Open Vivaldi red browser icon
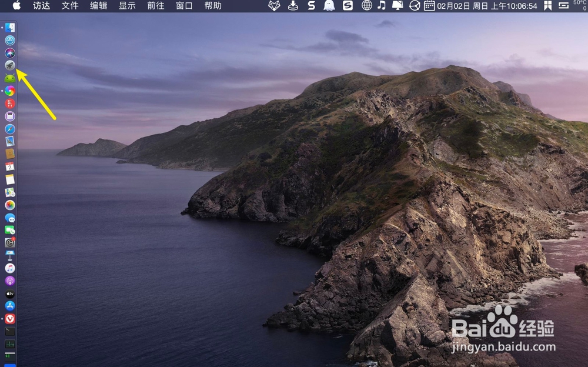 tap(10, 319)
